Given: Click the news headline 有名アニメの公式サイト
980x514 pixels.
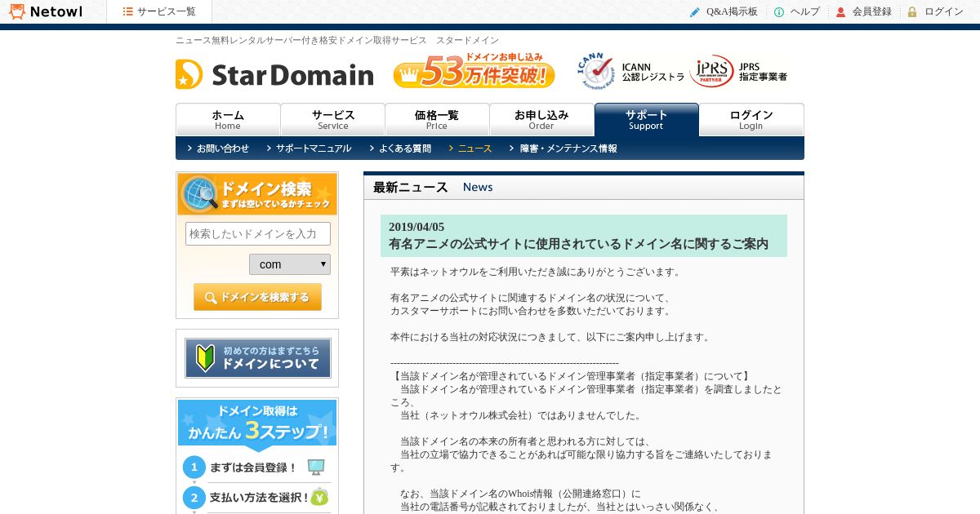Looking at the screenshot, I should click(578, 244).
